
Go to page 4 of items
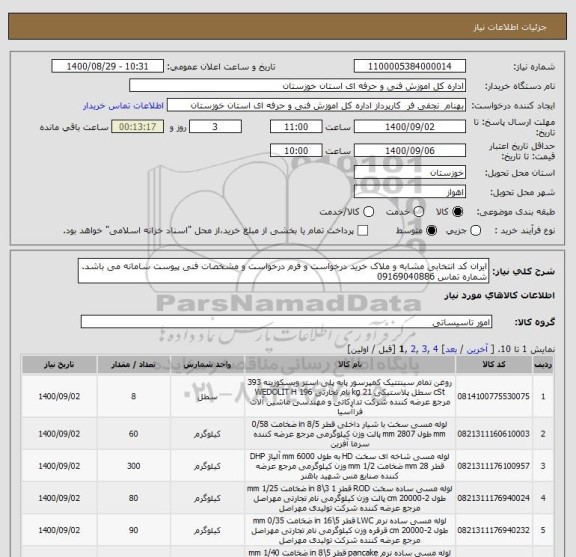[x=435, y=349]
